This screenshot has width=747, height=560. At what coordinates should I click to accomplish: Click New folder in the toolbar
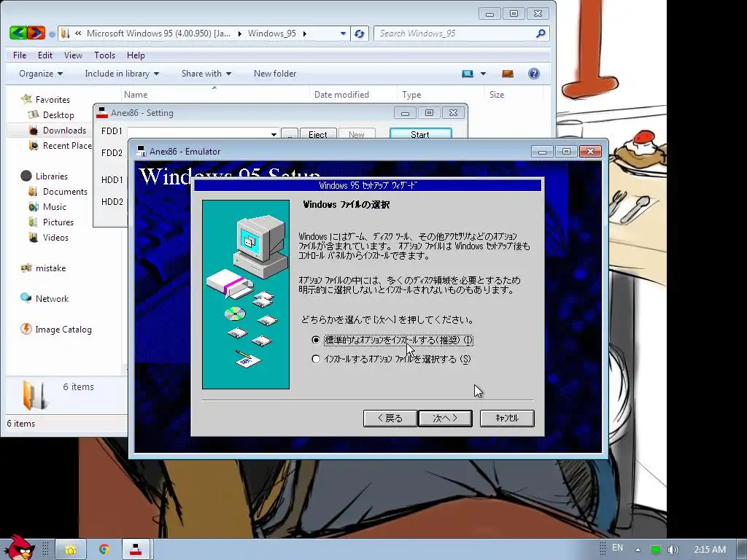point(275,74)
